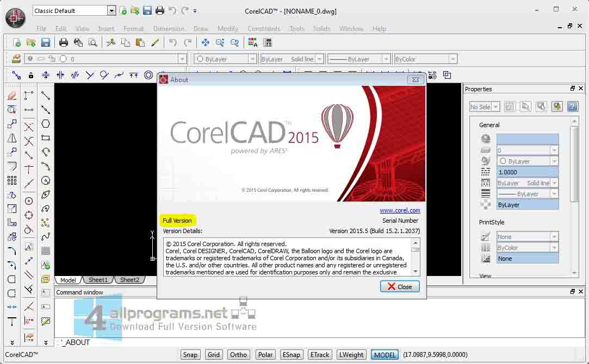This screenshot has height=364, width=589.
Task: Click the Property Painter brush icon
Action: 155,42
